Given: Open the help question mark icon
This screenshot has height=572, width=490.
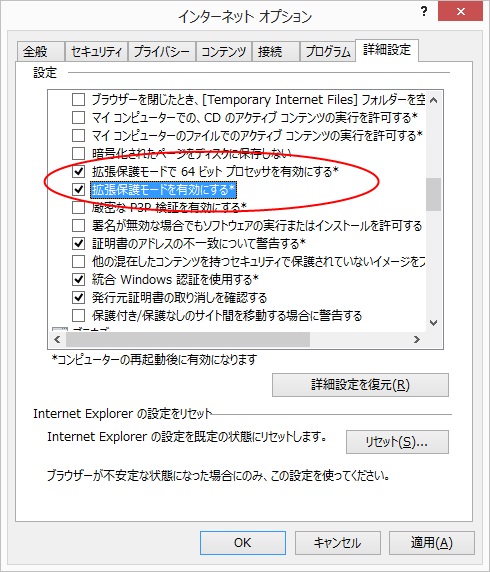Looking at the screenshot, I should [424, 12].
